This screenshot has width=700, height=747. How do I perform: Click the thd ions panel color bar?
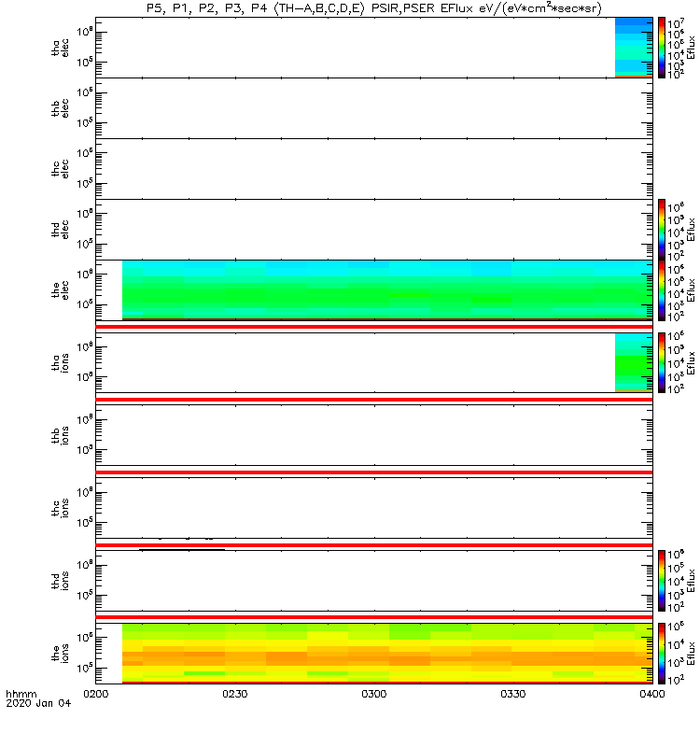tap(662, 580)
